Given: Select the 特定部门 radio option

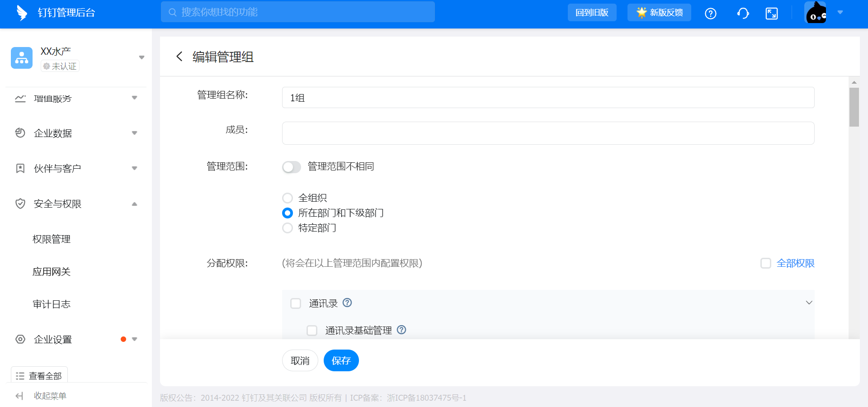Looking at the screenshot, I should [288, 228].
